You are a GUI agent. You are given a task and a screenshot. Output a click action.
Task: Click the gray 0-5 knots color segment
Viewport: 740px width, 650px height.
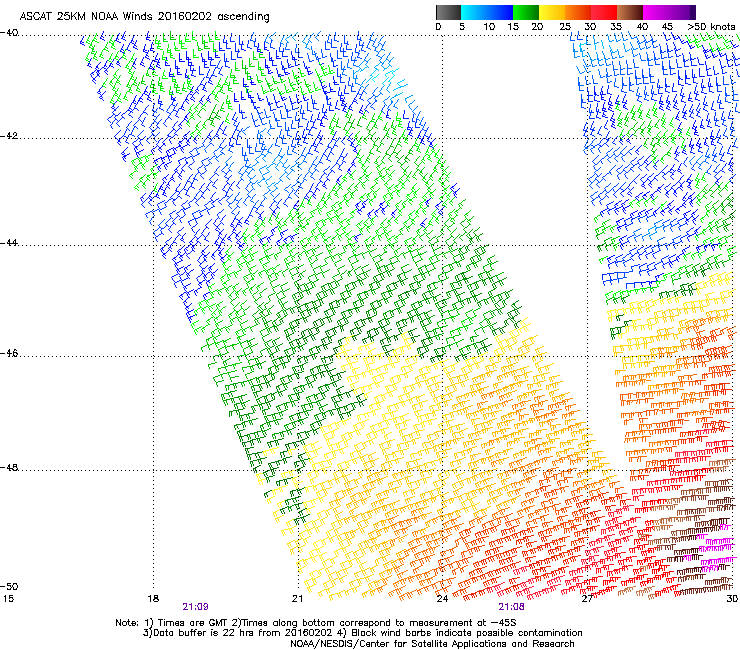pyautogui.click(x=448, y=12)
